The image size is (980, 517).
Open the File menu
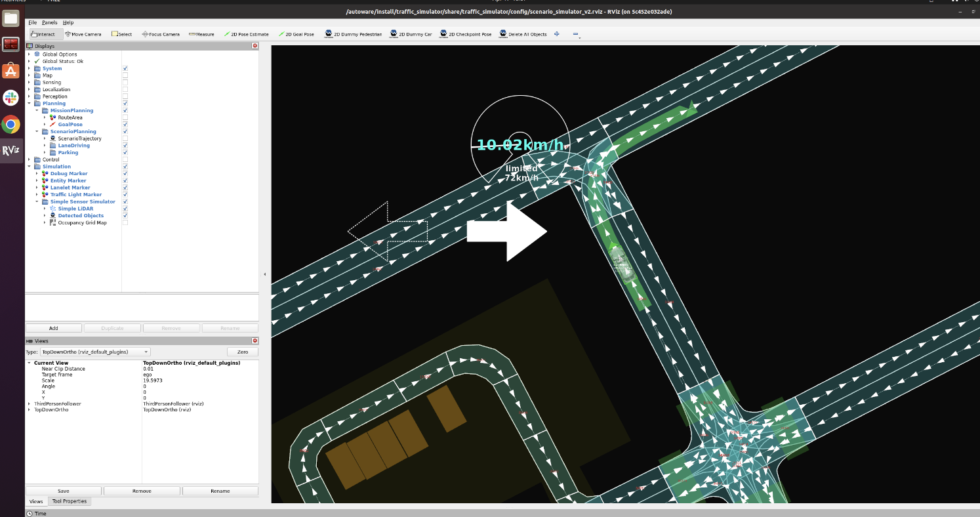(32, 22)
